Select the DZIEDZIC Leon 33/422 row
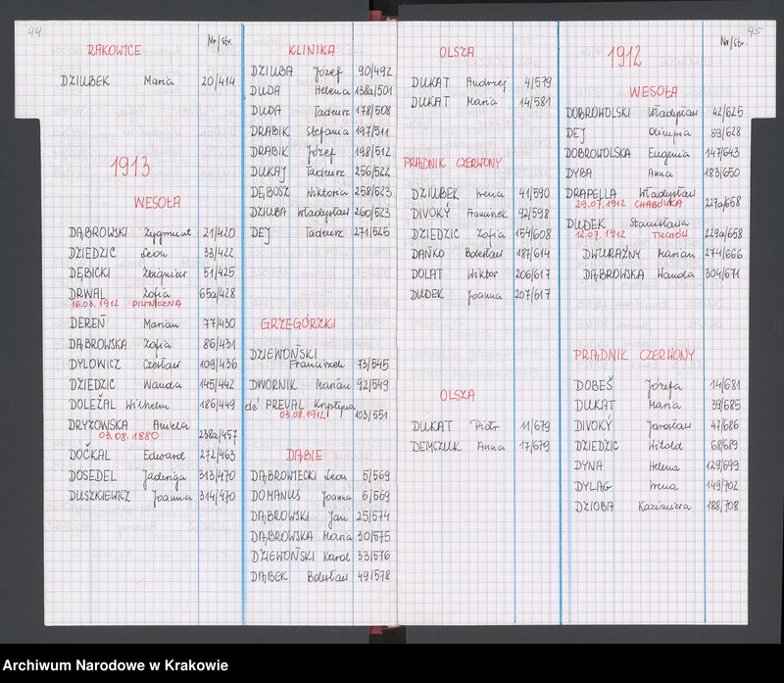This screenshot has height=683, width=784. [x=151, y=253]
